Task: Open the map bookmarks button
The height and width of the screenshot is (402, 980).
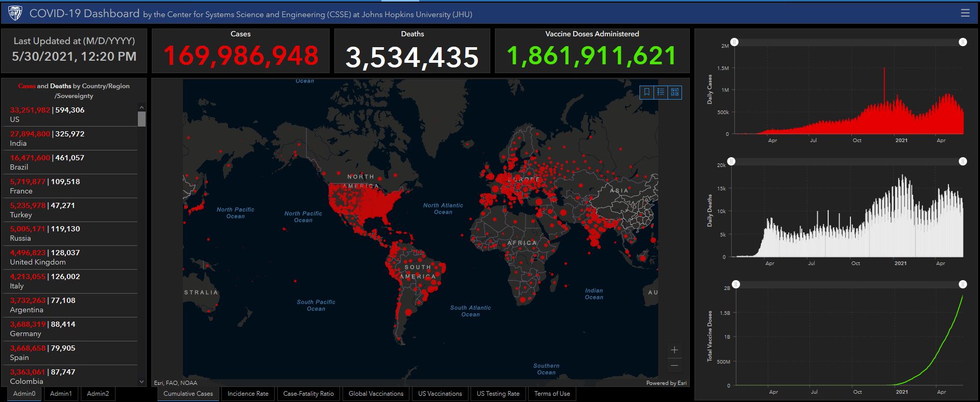Action: tap(647, 92)
